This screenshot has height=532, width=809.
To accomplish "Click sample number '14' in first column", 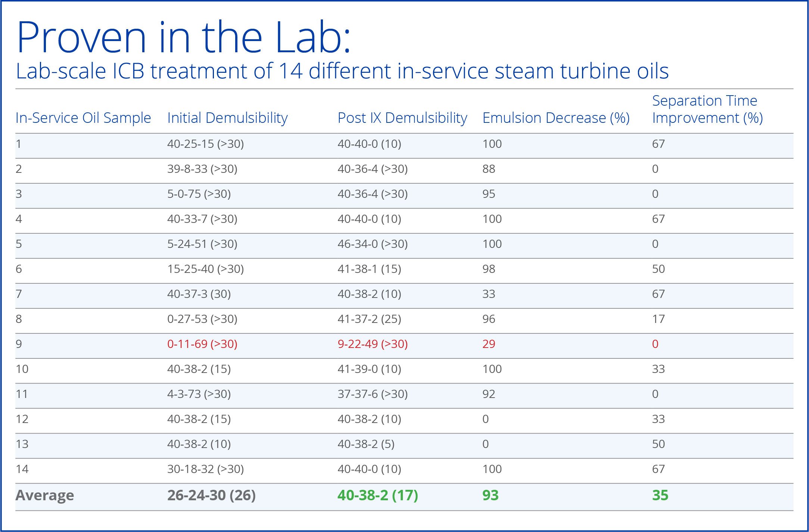I will [22, 469].
